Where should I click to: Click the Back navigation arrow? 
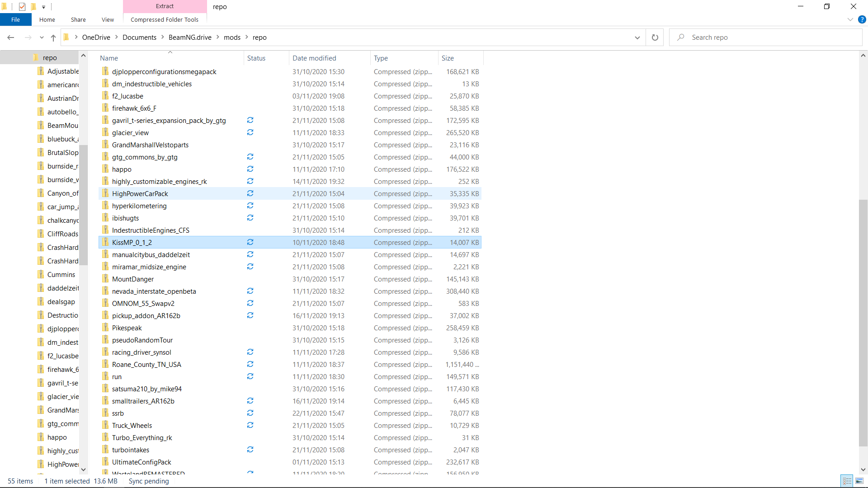(11, 38)
